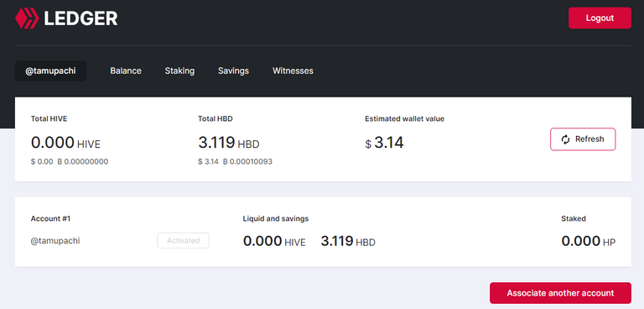644x309 pixels.
Task: Click the Total HBD label
Action: point(216,119)
